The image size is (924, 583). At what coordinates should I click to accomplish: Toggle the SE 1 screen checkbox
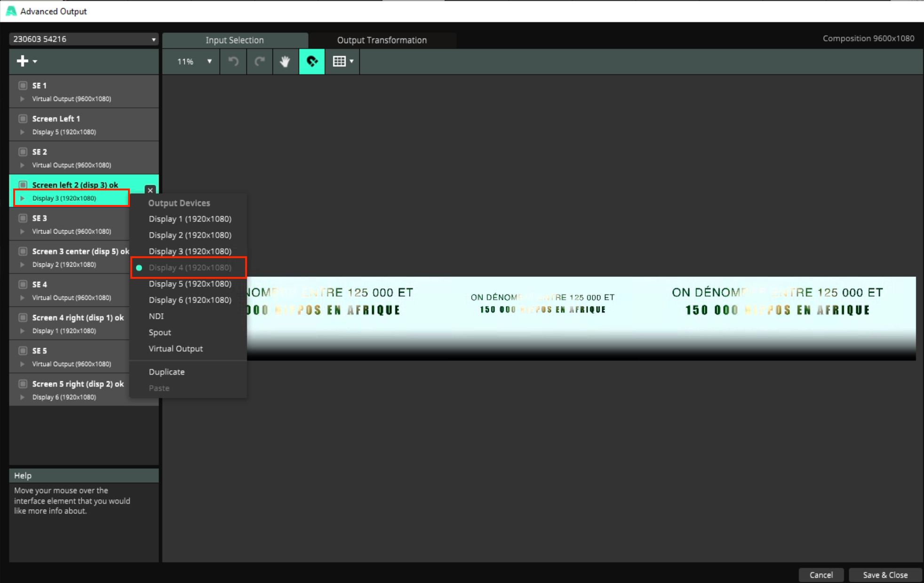pos(23,86)
